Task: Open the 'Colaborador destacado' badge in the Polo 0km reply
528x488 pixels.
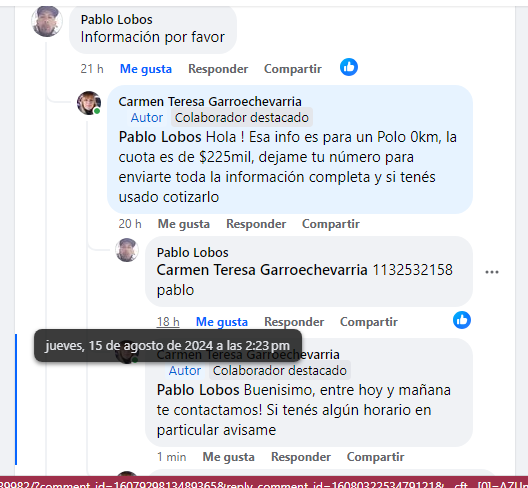Action: tap(242, 118)
